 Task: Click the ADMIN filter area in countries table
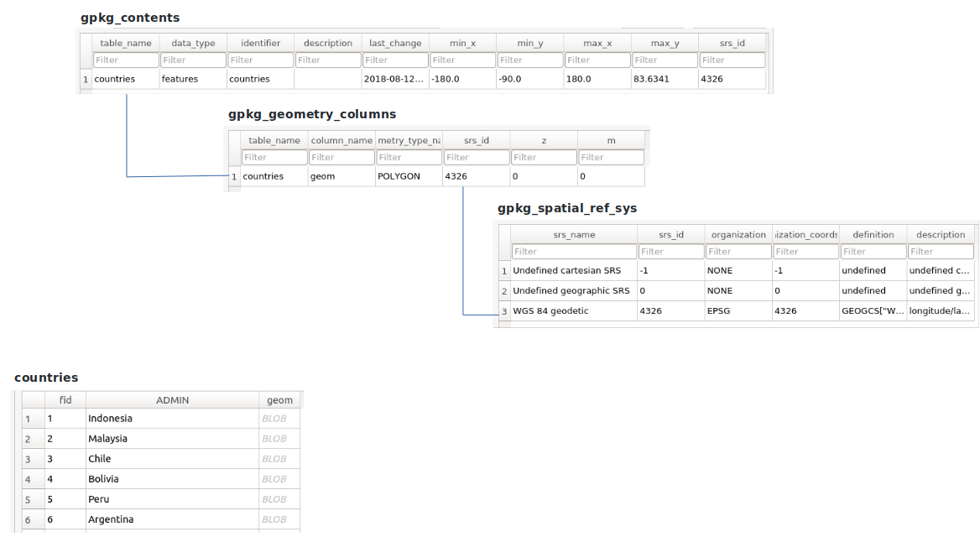click(x=172, y=400)
